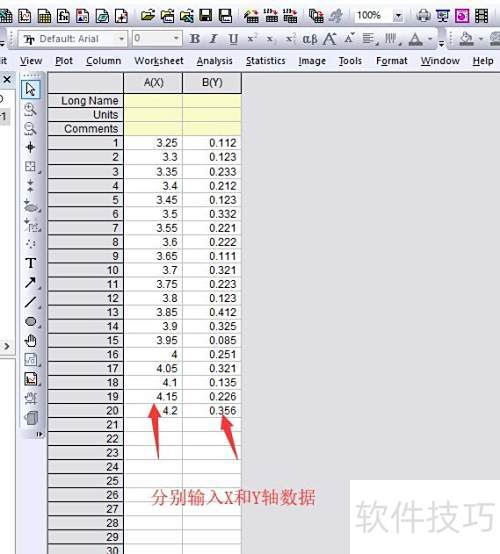Toggle Greek αβ character formatting
Viewport: 500px width, 554px height.
[x=310, y=39]
